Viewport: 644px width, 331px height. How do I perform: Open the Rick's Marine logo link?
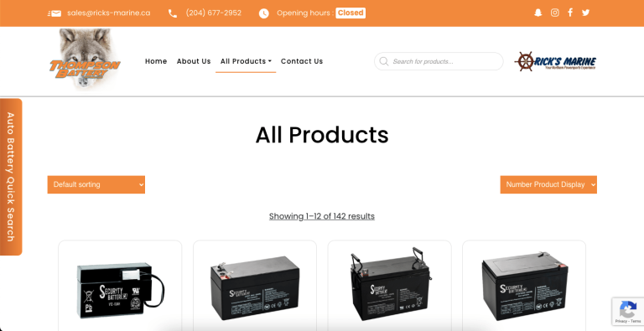coord(555,62)
